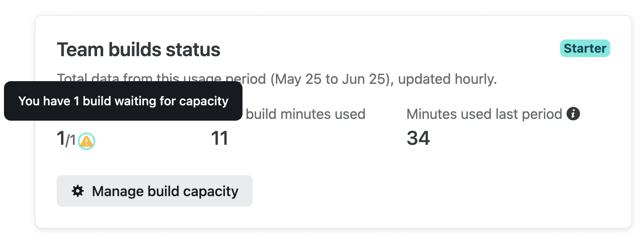Image resolution: width=644 pixels, height=240 pixels.
Task: Click the /1 build capacity limit
Action: click(x=70, y=141)
